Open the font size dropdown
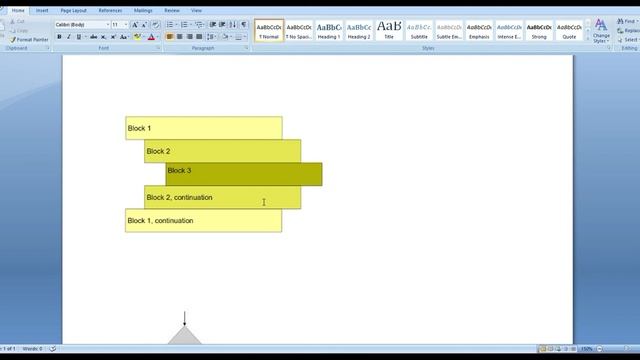This screenshot has width=640, height=360. pyautogui.click(x=126, y=24)
